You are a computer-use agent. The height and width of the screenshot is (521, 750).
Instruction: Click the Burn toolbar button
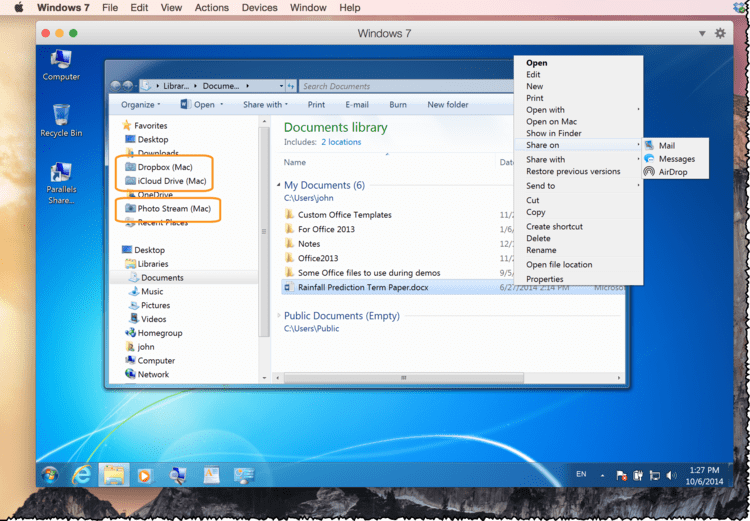(398, 105)
